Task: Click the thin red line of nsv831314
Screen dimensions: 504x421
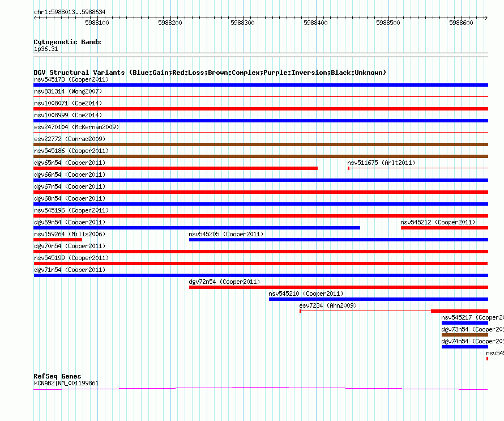Action: pyautogui.click(x=260, y=96)
